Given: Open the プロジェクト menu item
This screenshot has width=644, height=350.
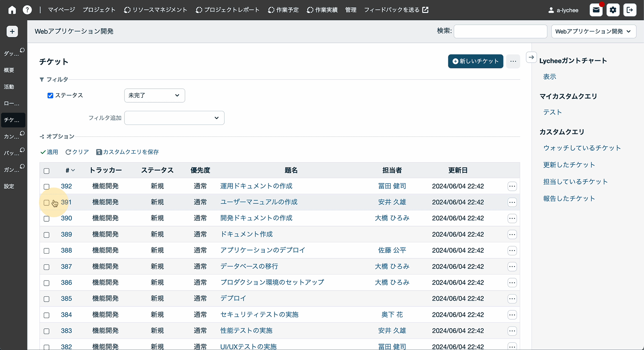Looking at the screenshot, I should click(x=99, y=10).
